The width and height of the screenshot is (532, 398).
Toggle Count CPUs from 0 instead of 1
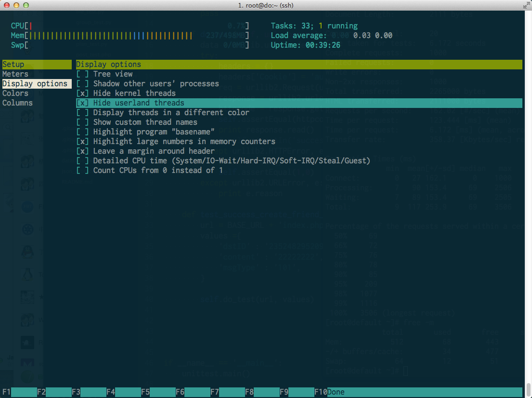[x=82, y=171]
